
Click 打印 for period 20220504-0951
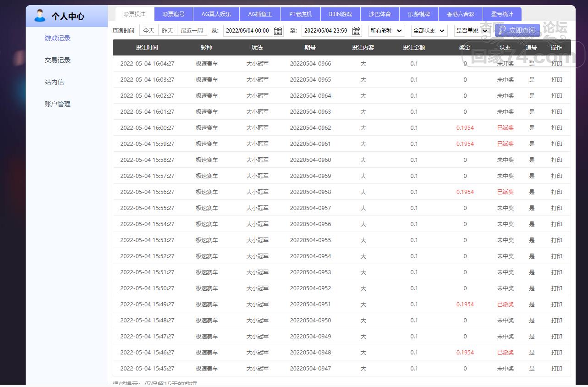pyautogui.click(x=556, y=304)
